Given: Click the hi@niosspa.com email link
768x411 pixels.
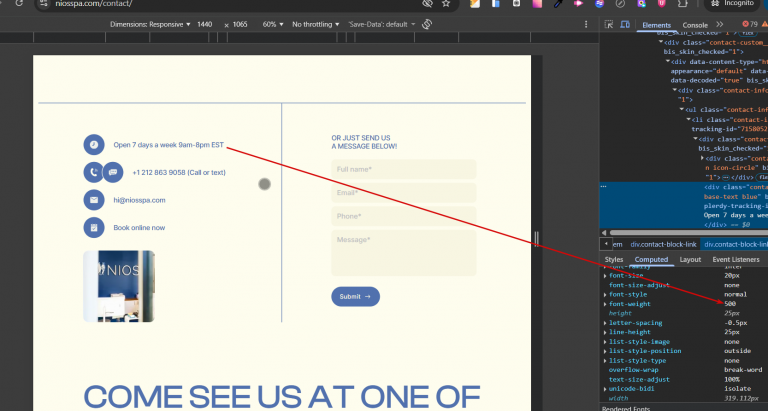Looking at the screenshot, I should pos(139,200).
